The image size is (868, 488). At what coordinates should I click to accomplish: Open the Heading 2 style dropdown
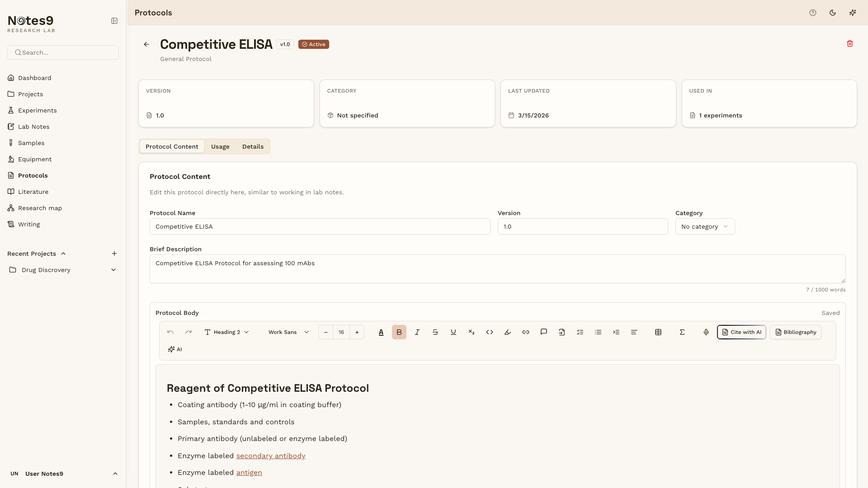pyautogui.click(x=226, y=332)
